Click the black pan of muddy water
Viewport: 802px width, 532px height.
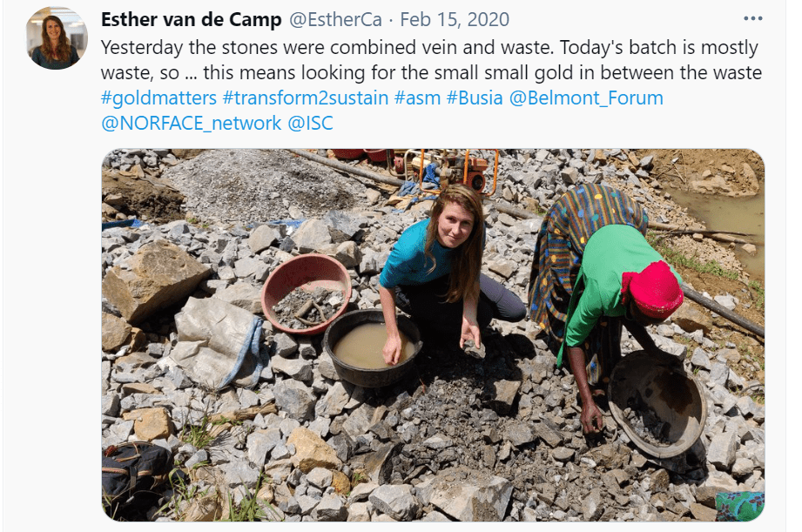[373, 348]
